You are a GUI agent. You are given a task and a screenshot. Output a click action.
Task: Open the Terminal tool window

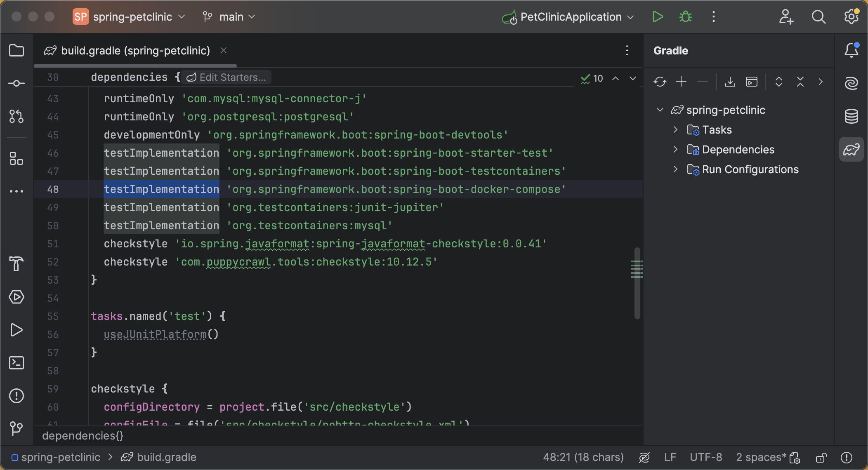pos(17,362)
